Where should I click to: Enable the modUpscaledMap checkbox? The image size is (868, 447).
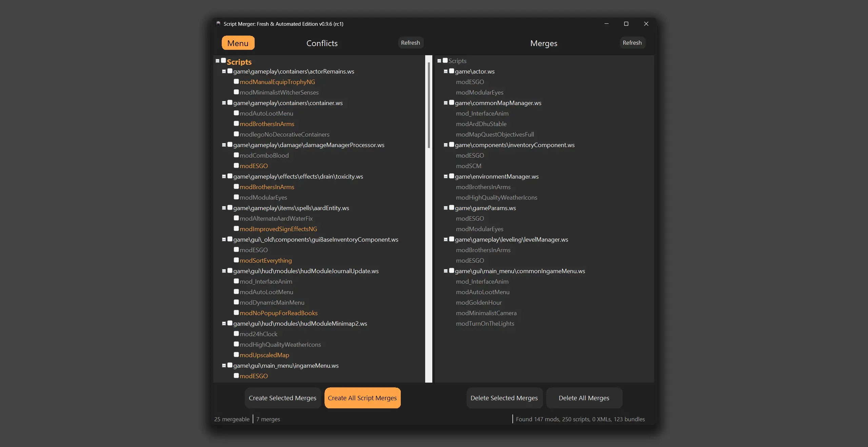pyautogui.click(x=236, y=354)
